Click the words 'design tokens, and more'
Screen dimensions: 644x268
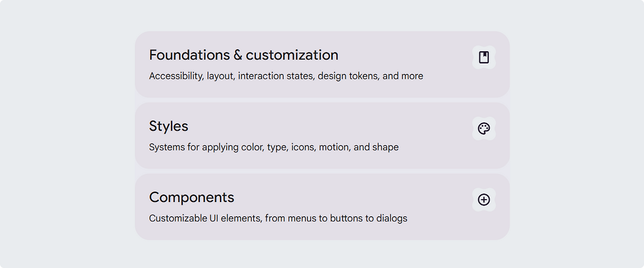coord(370,76)
